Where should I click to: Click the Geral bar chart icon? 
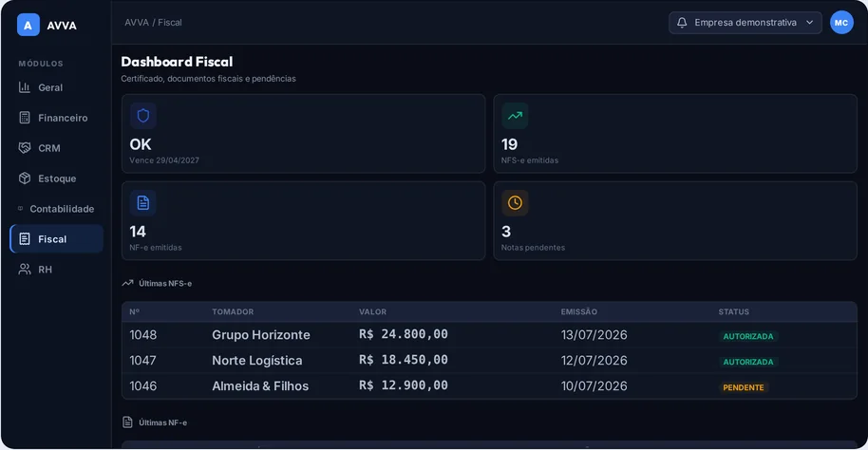pyautogui.click(x=25, y=87)
